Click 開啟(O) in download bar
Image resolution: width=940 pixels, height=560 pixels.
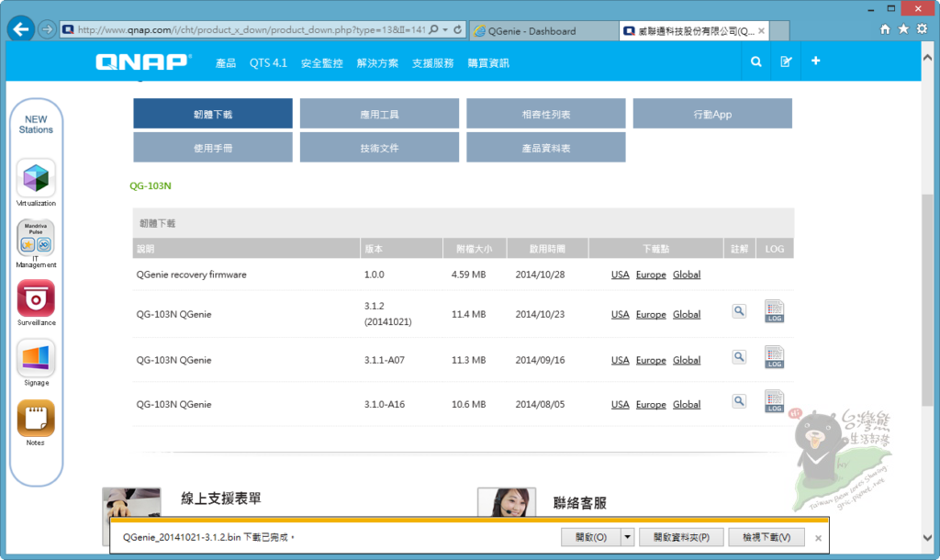[x=591, y=537]
